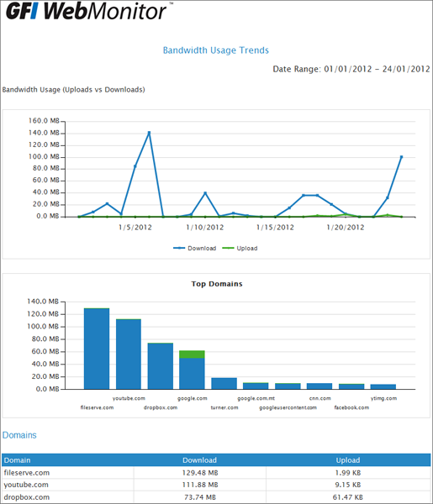Select the Bandwidth Usage Trends title

click(x=216, y=50)
